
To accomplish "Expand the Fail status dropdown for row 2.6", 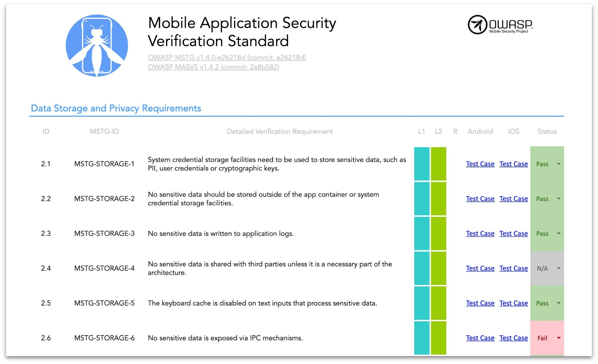I will (559, 338).
